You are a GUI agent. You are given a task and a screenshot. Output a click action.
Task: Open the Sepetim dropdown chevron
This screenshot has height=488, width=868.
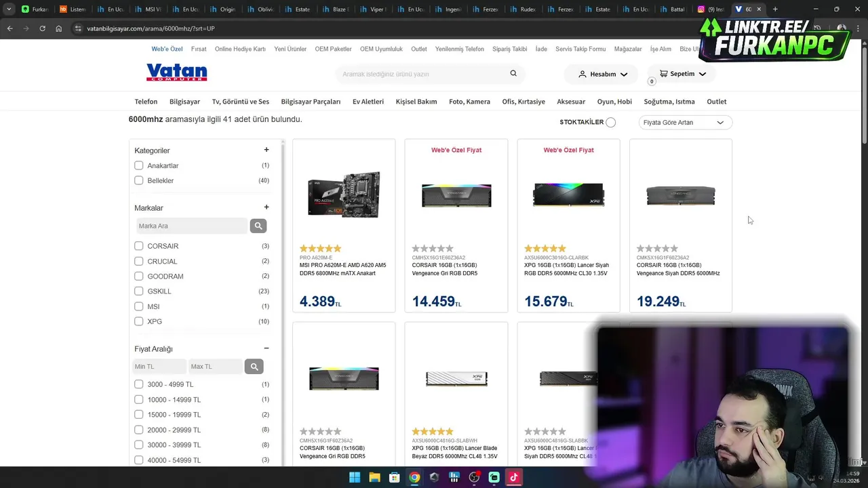click(703, 74)
